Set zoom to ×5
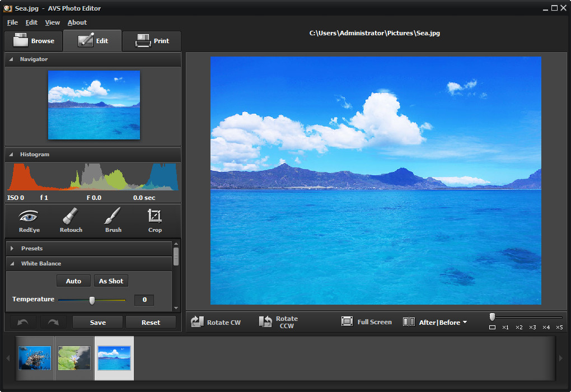The height and width of the screenshot is (392, 571). click(559, 327)
